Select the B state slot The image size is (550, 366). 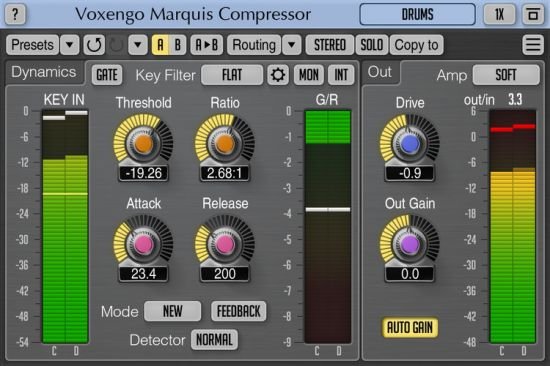coord(178,45)
